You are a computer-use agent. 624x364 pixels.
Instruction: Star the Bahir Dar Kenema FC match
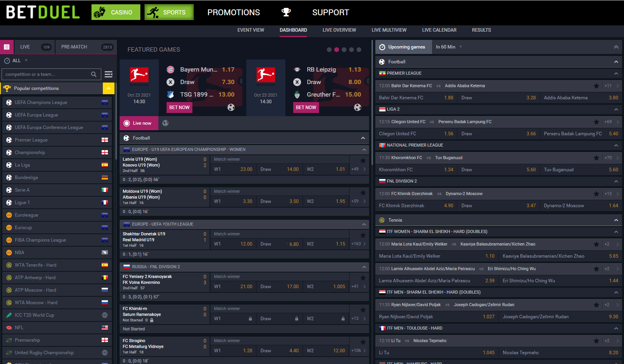(596, 86)
